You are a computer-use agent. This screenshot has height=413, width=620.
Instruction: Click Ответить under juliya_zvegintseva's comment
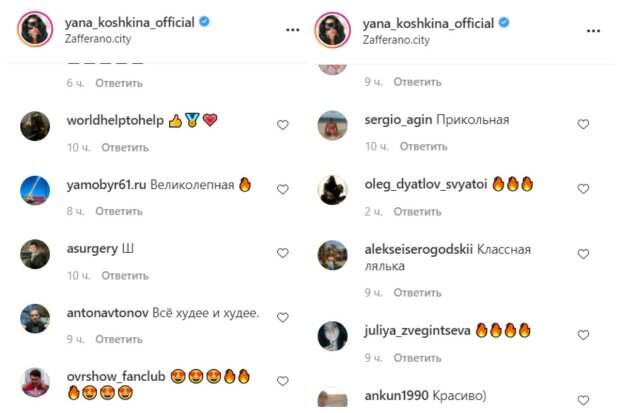[417, 358]
